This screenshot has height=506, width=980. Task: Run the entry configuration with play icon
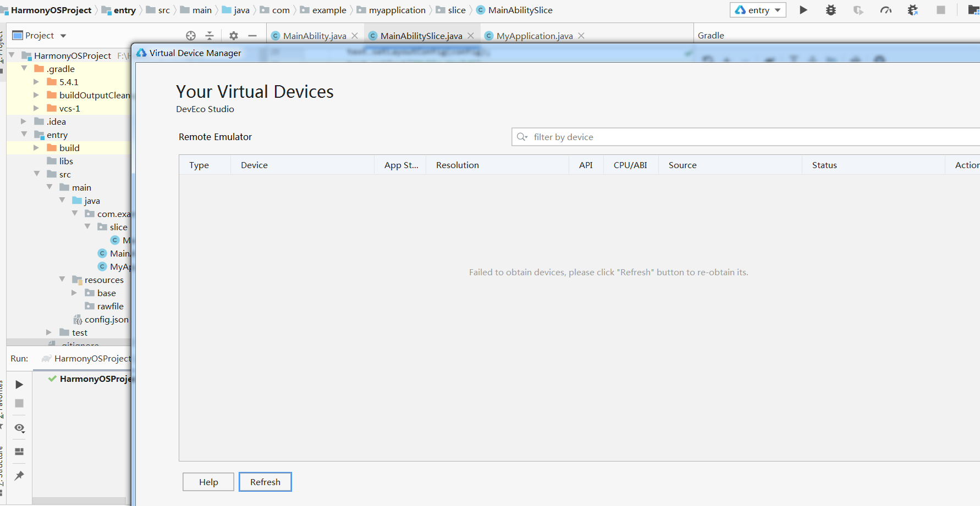tap(803, 10)
